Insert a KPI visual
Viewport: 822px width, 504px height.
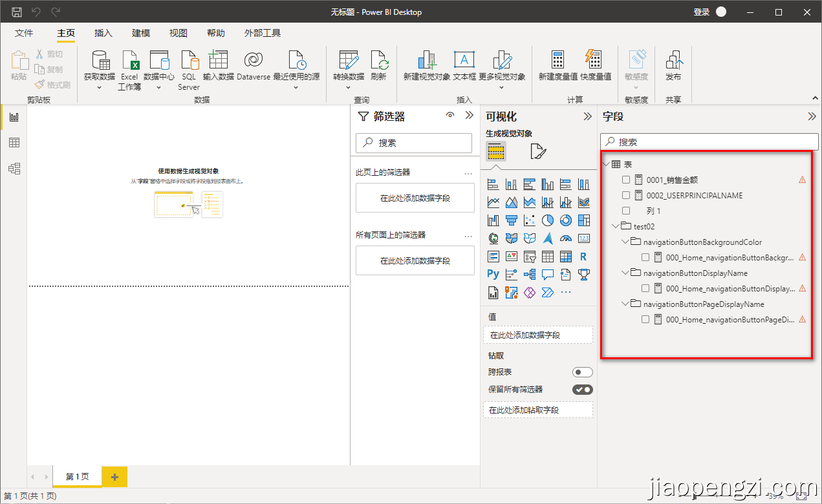point(511,257)
